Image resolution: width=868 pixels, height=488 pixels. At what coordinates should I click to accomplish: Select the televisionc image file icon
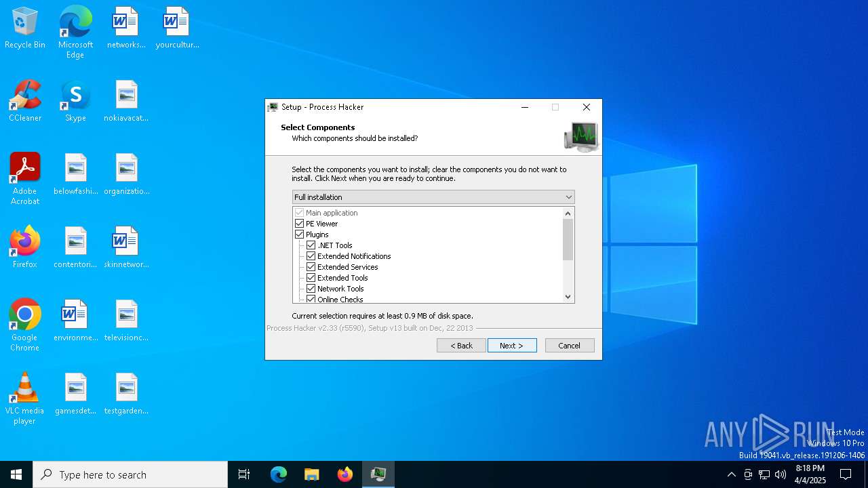tap(126, 321)
